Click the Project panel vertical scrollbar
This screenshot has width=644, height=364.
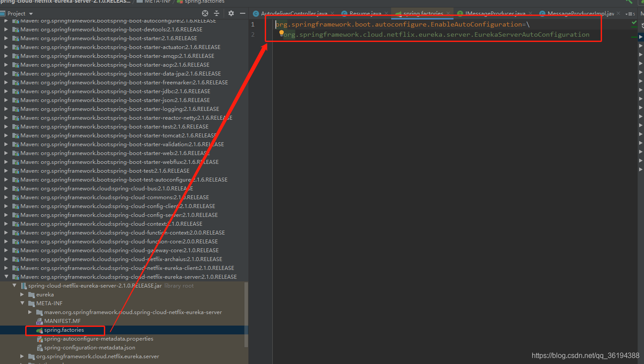point(246,315)
